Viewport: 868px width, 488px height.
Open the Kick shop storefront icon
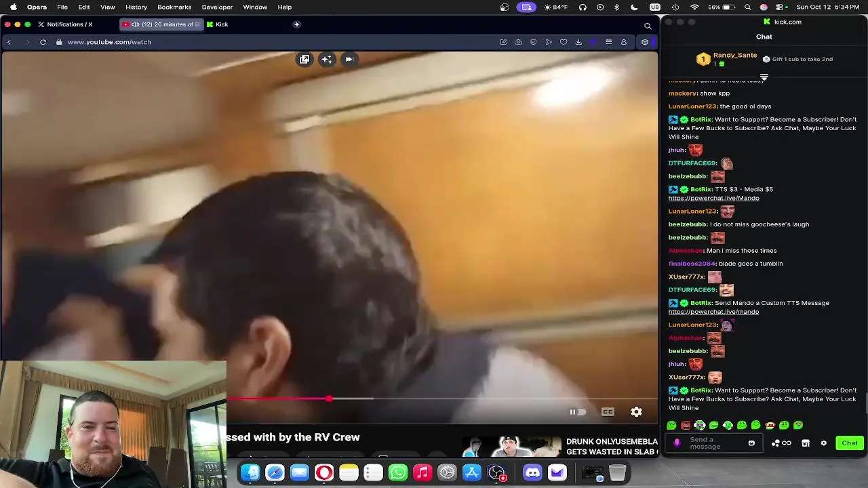pos(806,443)
